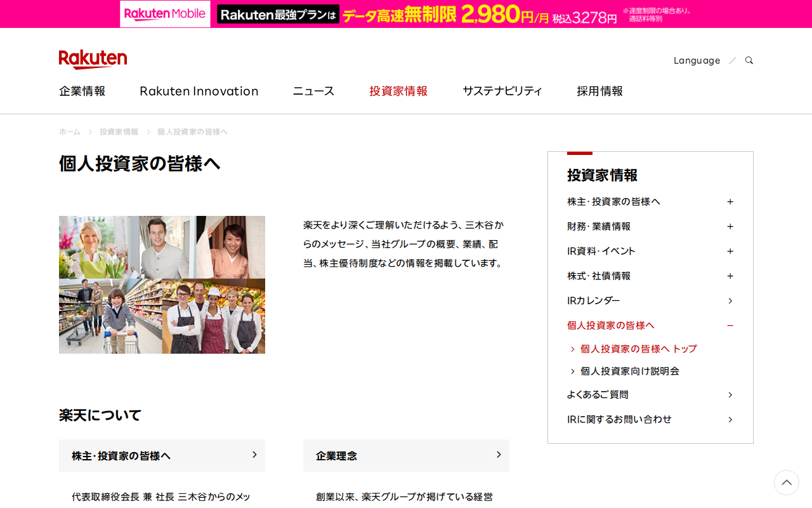The height and width of the screenshot is (508, 812).
Task: Click the 個人投資家の皆様へ page title
Action: (x=140, y=163)
